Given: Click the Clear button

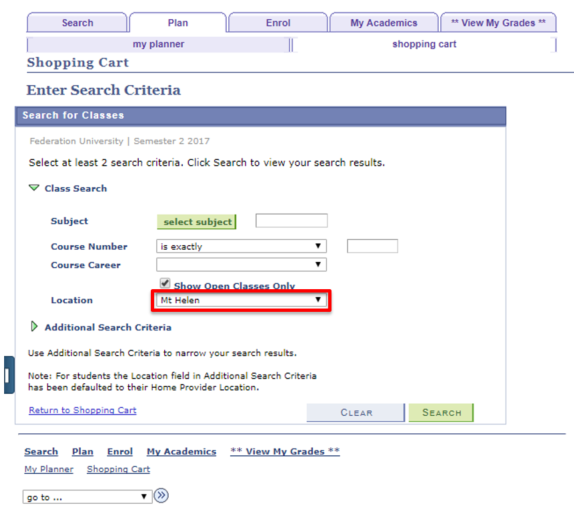Looking at the screenshot, I should point(356,413).
